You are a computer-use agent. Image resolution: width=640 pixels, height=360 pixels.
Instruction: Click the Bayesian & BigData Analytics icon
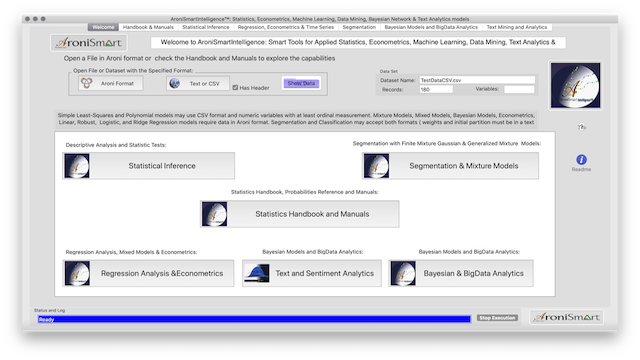coord(403,273)
